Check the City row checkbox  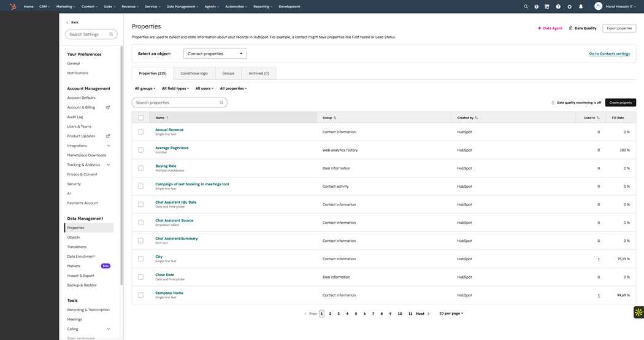point(141,258)
